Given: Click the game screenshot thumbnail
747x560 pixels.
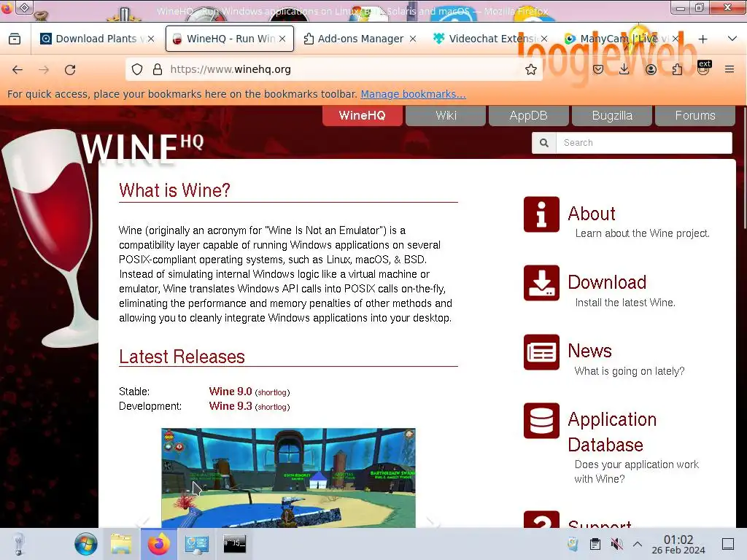Looking at the screenshot, I should (288, 478).
